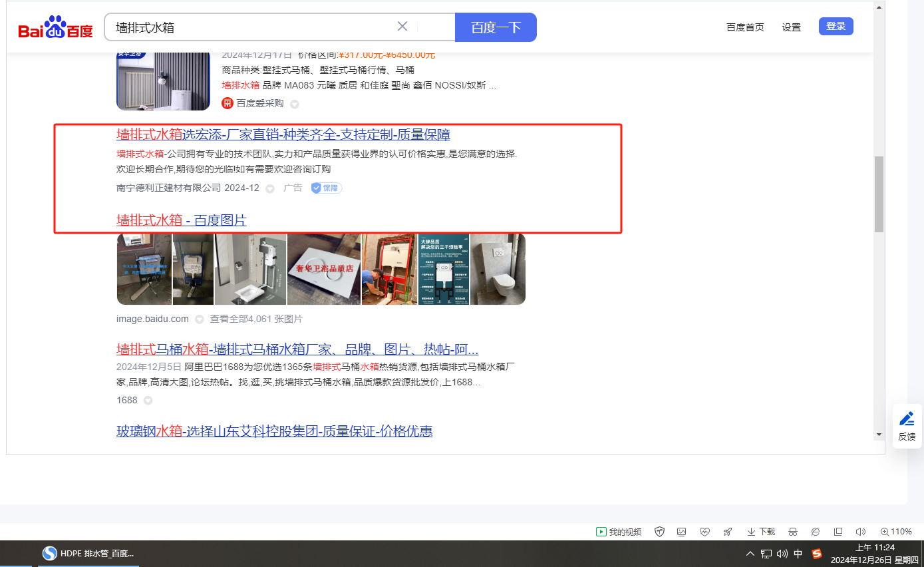Open the second image of the 百度图片 strip
Screen dimensions: 924x567
pyautogui.click(x=193, y=269)
